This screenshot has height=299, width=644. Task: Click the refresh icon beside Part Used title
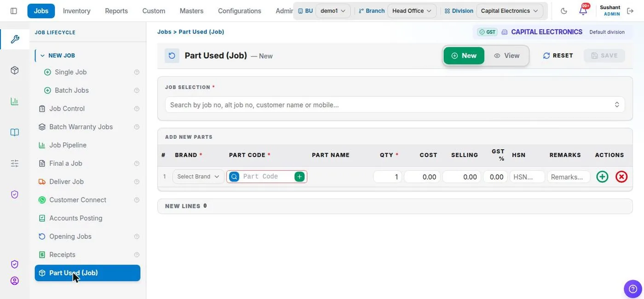(172, 56)
